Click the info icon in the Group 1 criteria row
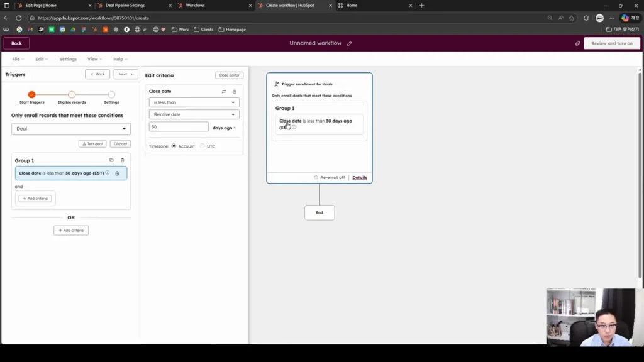The image size is (644, 362). click(x=108, y=173)
